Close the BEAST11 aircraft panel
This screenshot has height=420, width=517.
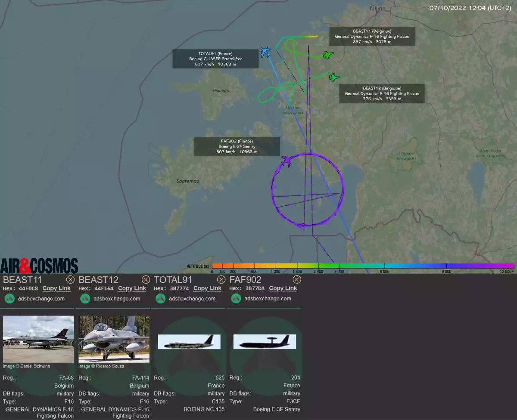[x=70, y=280]
